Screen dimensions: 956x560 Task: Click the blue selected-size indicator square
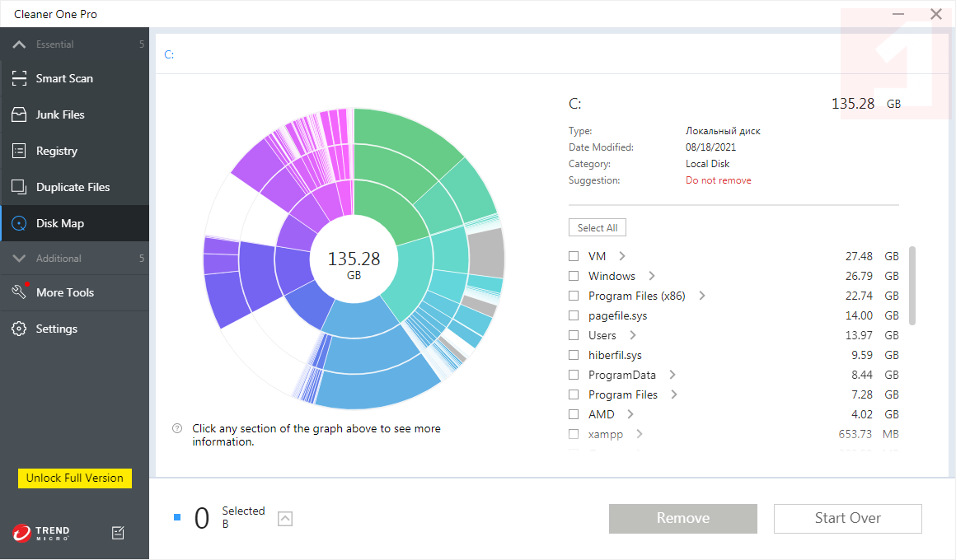point(177,517)
